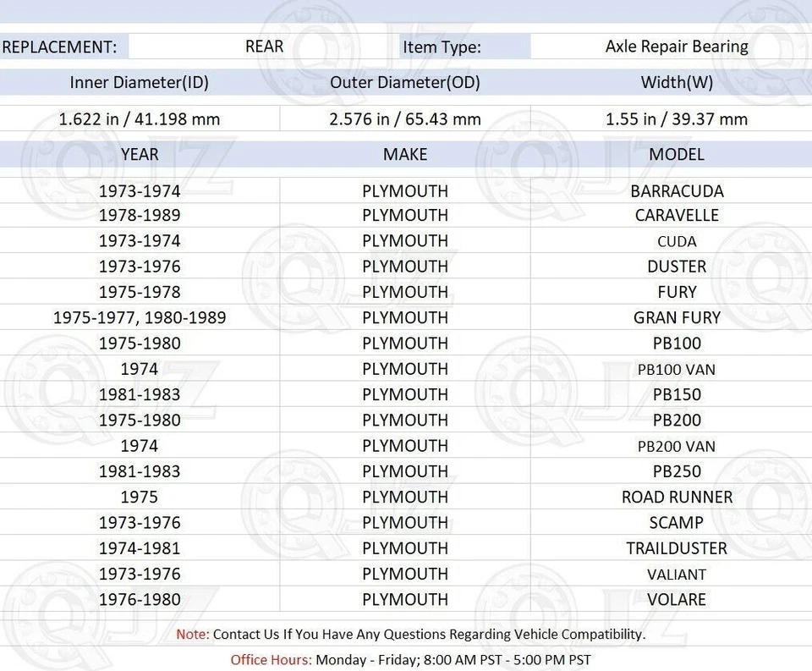Screen dimensions: 812x671
Task: Select the BARRACUDA model row
Action: click(x=676, y=191)
